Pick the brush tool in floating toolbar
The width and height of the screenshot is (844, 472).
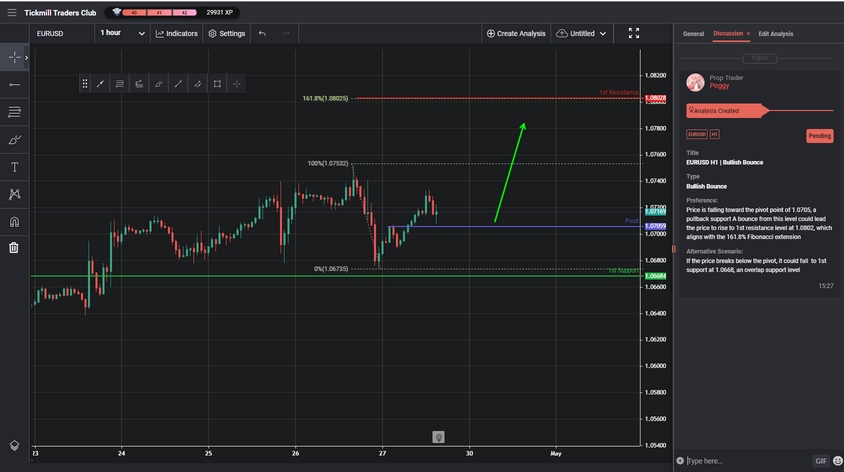pyautogui.click(x=159, y=84)
